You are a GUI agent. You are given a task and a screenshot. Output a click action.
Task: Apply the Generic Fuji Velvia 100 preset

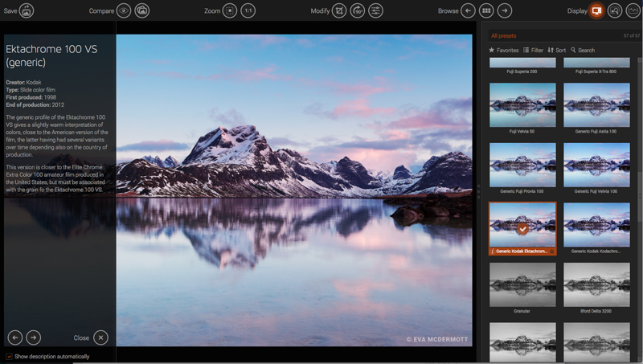point(596,165)
